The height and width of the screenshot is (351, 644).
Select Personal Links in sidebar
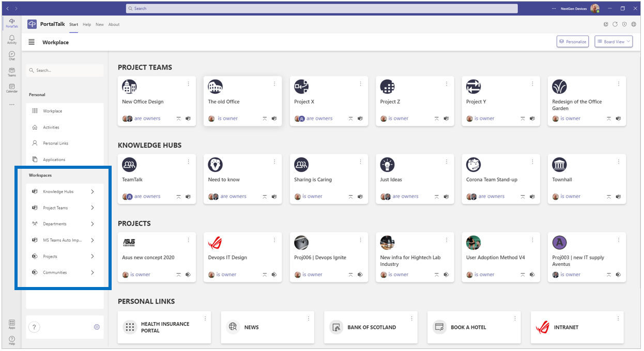click(x=55, y=143)
